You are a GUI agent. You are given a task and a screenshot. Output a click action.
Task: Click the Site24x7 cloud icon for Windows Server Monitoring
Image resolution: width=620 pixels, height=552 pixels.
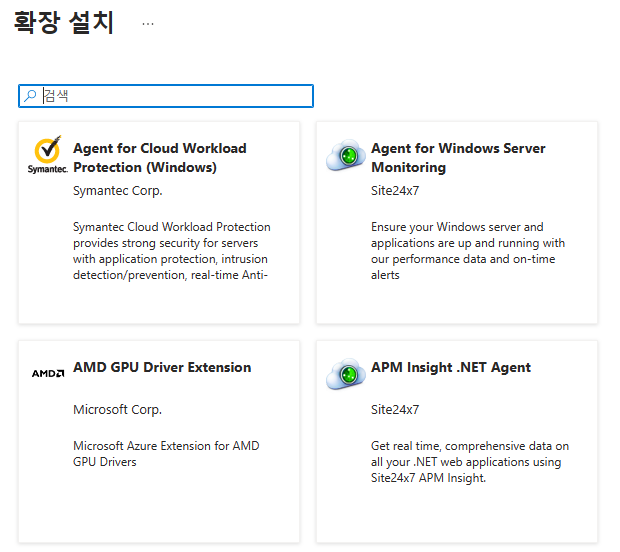(x=346, y=155)
